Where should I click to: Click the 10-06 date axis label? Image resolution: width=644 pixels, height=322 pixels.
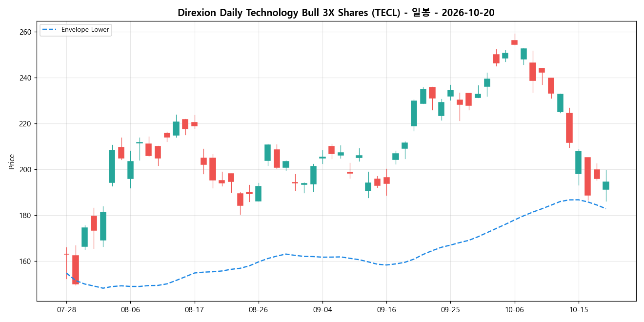tap(515, 310)
